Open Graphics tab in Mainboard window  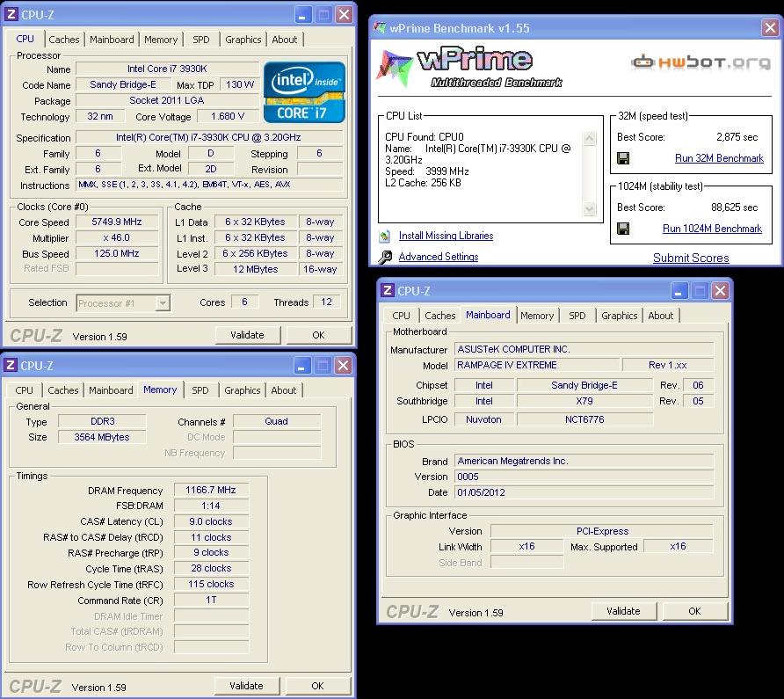619,316
